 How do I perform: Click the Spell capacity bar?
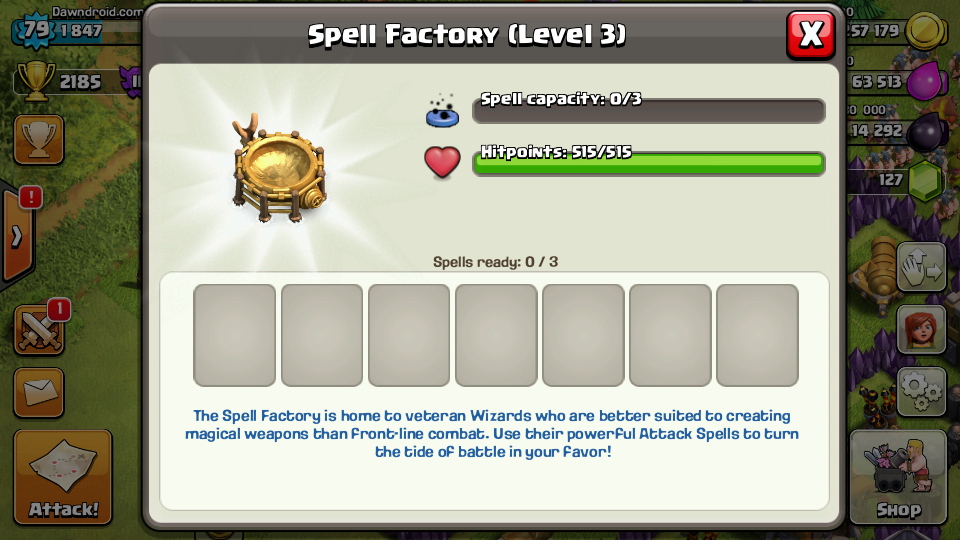(649, 111)
